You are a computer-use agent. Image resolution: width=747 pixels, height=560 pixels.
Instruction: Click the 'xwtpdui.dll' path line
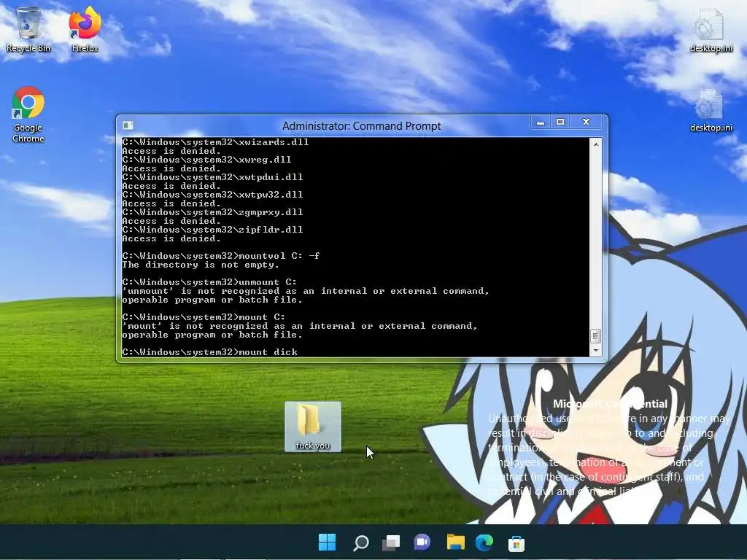(212, 177)
